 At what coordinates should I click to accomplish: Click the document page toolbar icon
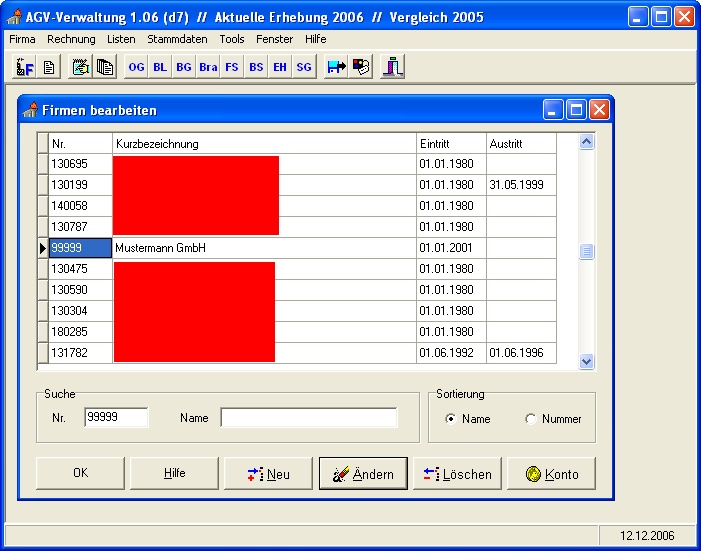tap(49, 67)
